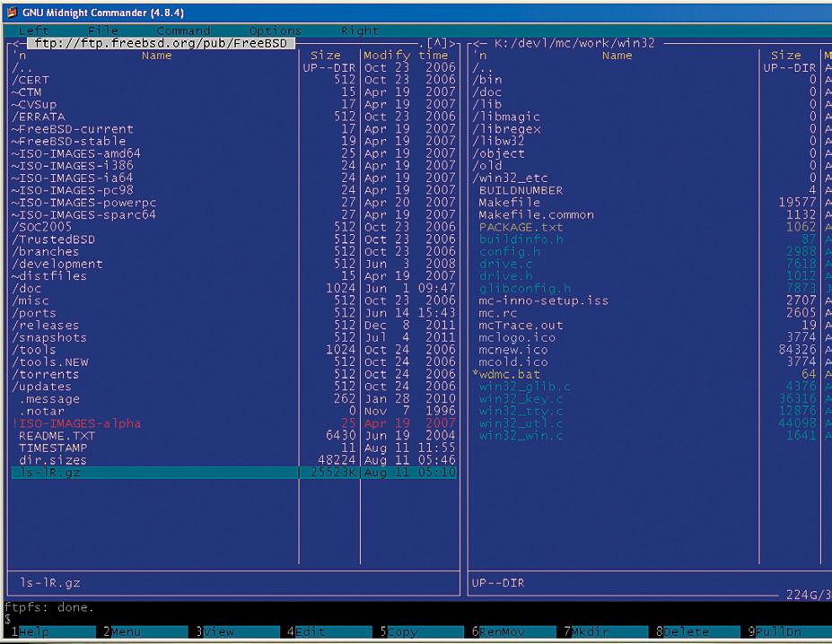This screenshot has height=644, width=832.
Task: Select dir.sizes file
Action: (53, 460)
